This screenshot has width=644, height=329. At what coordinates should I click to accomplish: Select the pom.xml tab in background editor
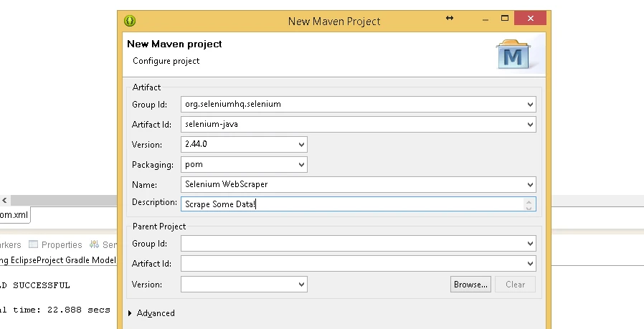click(x=14, y=215)
